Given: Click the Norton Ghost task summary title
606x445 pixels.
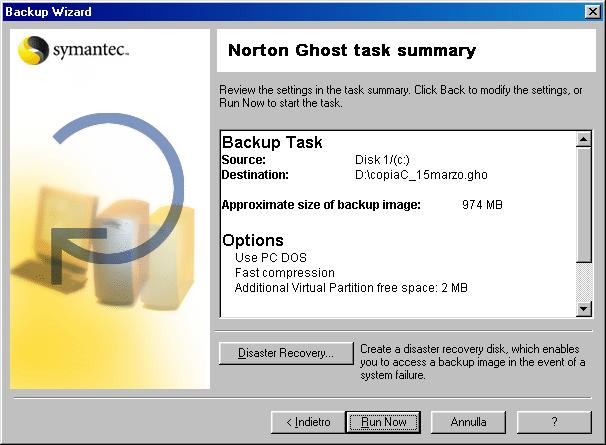Looking at the screenshot, I should tap(352, 51).
